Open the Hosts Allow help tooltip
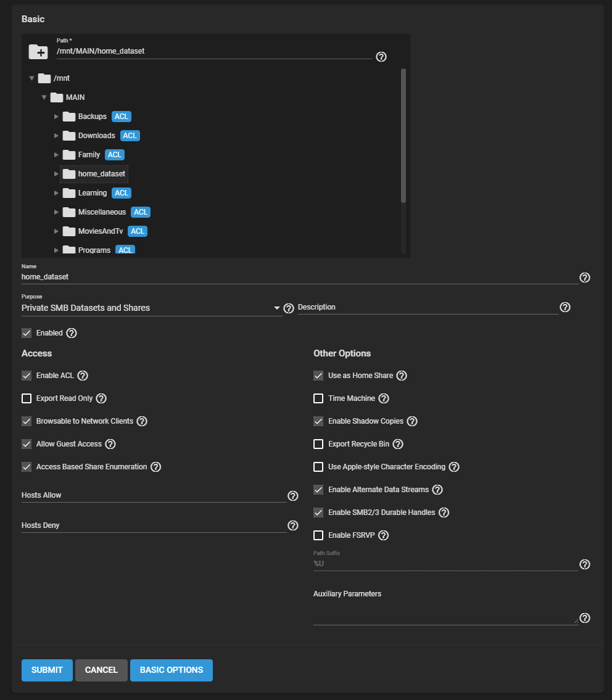This screenshot has width=612, height=700. [x=293, y=496]
